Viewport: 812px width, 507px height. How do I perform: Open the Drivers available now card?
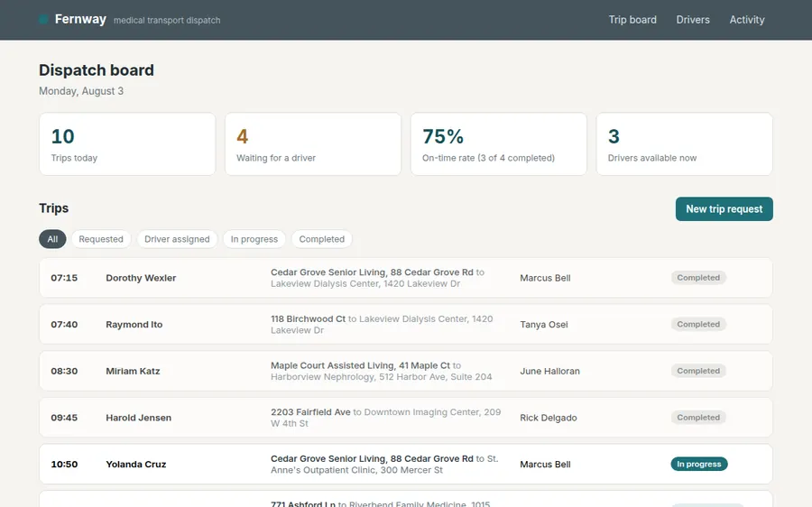[685, 144]
